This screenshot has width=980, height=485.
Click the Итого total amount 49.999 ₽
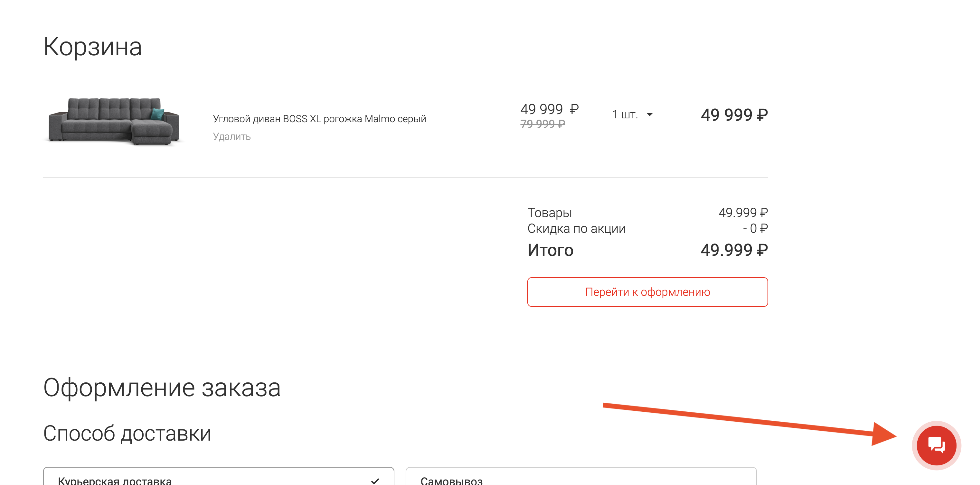pyautogui.click(x=734, y=250)
